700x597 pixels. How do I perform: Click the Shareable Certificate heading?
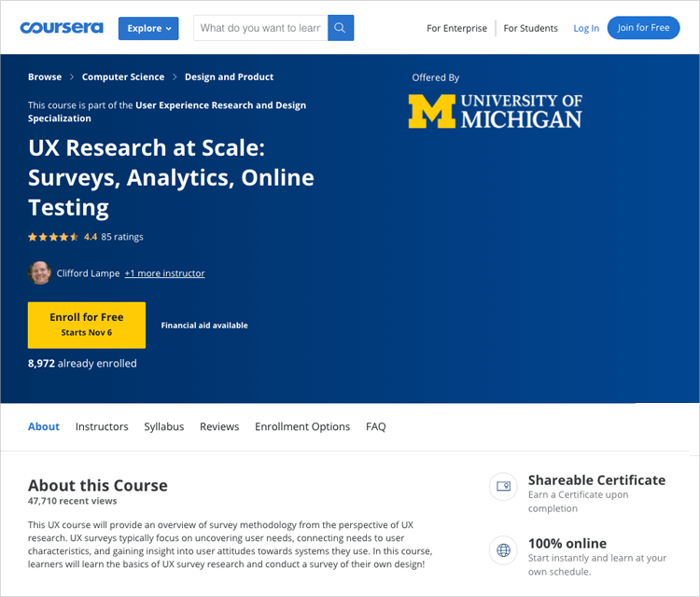tap(597, 480)
